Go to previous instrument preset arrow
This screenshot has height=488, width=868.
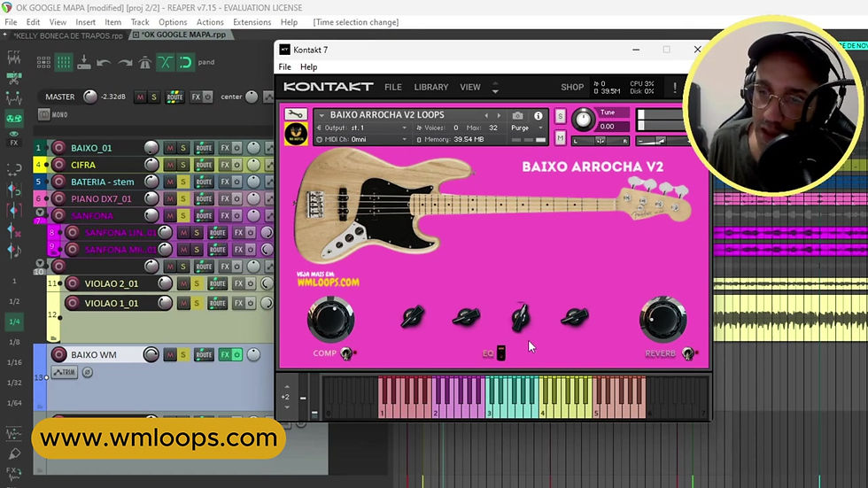pos(486,116)
